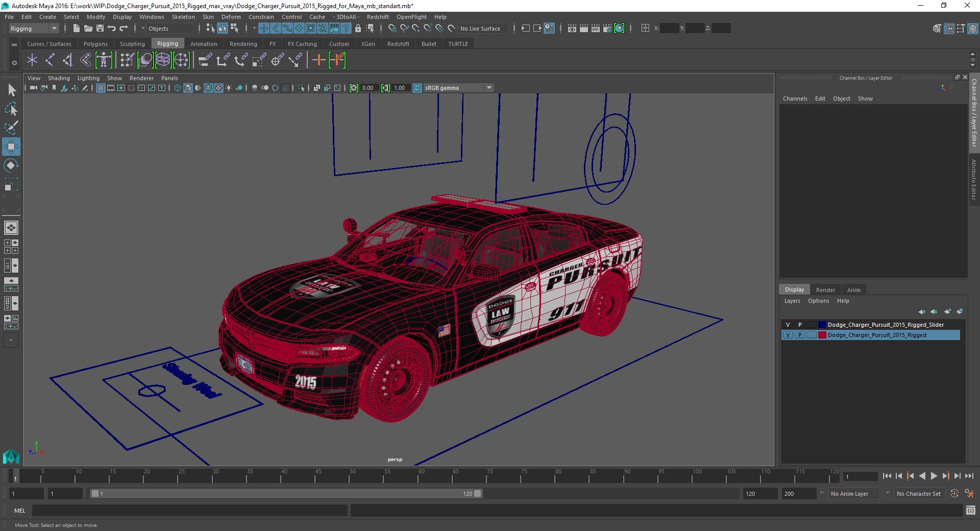980x531 pixels.
Task: Open the viewport Shading menu
Action: coord(59,78)
